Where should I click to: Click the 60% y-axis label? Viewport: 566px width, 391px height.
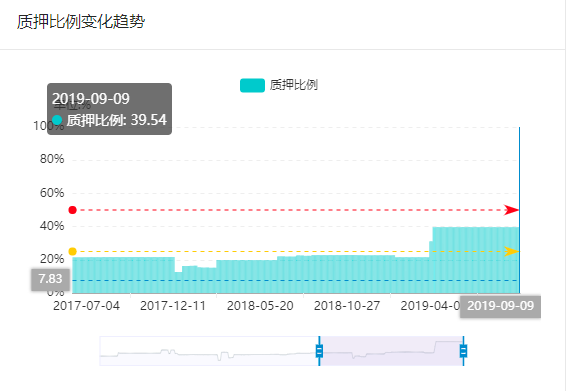point(52,192)
